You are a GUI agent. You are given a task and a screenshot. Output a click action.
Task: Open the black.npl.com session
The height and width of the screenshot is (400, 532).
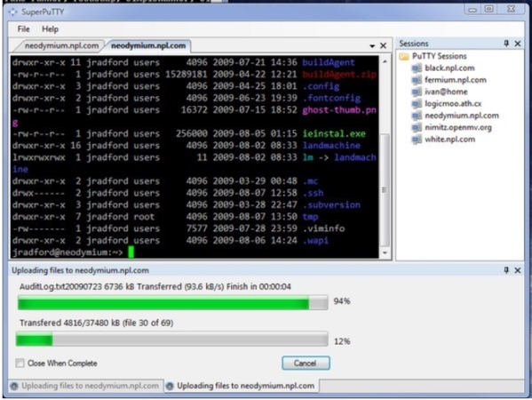[x=449, y=68]
